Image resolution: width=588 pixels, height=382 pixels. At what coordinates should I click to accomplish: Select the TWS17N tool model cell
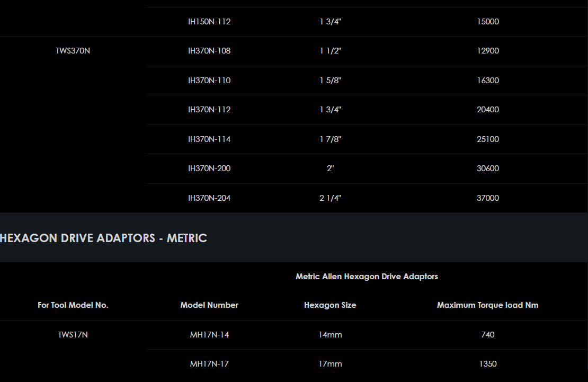click(x=73, y=335)
